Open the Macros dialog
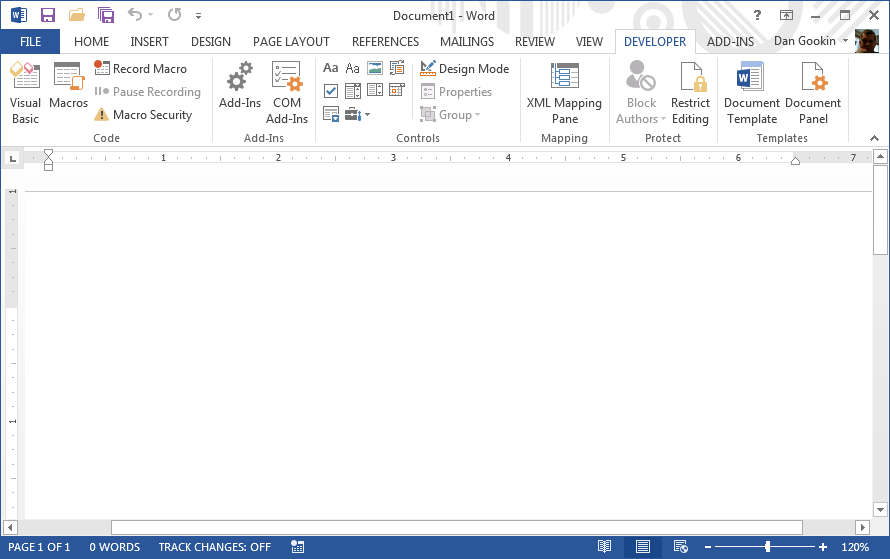 [x=68, y=86]
